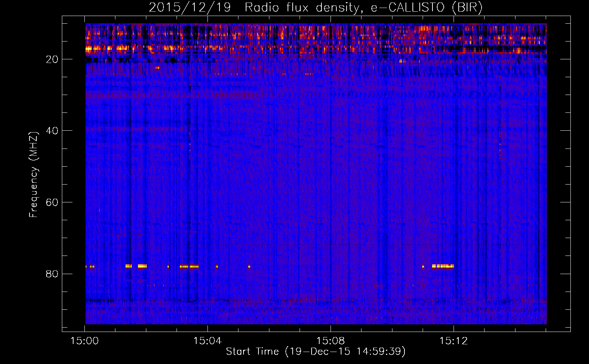Image resolution: width=589 pixels, height=364 pixels.
Task: Click the long yellow burst just before 15:12
Action: pos(443,266)
